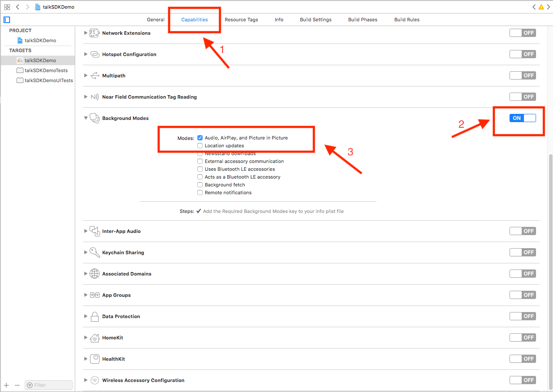
Task: Select the talkSDKDemoUITests target
Action: tap(48, 80)
